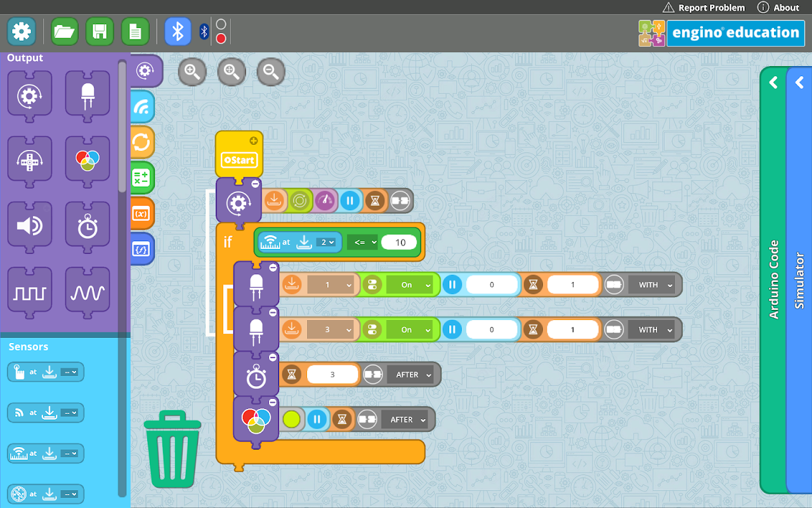The image size is (812, 508).
Task: Click the engino education logo
Action: tap(722, 33)
